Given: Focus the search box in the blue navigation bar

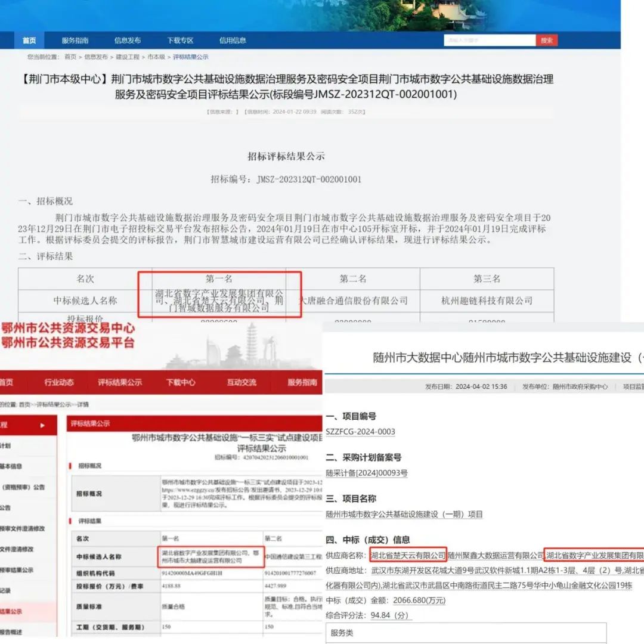Looking at the screenshot, I should (x=490, y=41).
